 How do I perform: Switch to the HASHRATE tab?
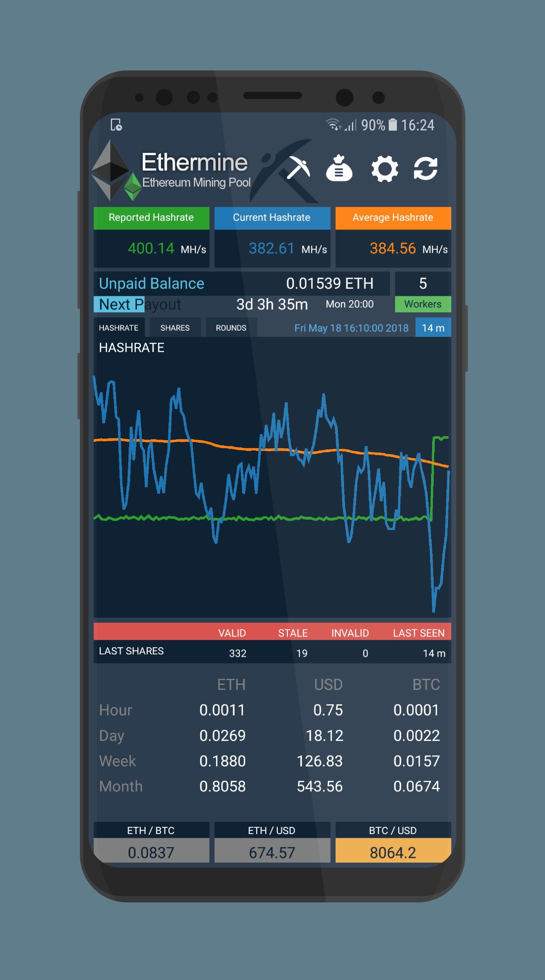(119, 327)
